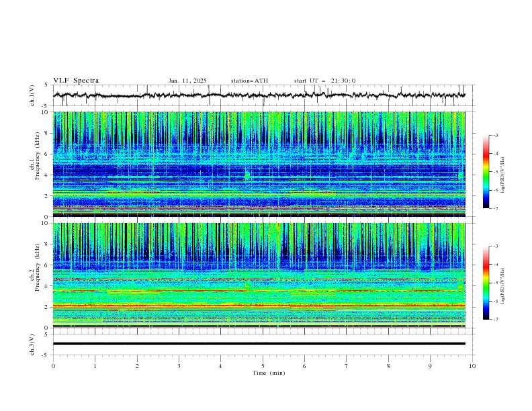The width and height of the screenshot is (532, 411).
Task: Click the ch.1 spectrogram panel
Action: click(x=259, y=164)
